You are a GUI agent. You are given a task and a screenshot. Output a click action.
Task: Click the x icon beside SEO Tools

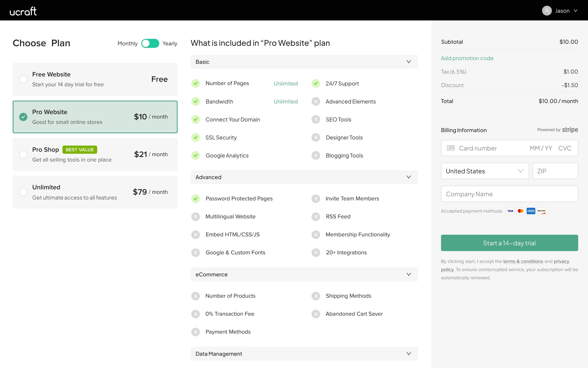tap(316, 120)
